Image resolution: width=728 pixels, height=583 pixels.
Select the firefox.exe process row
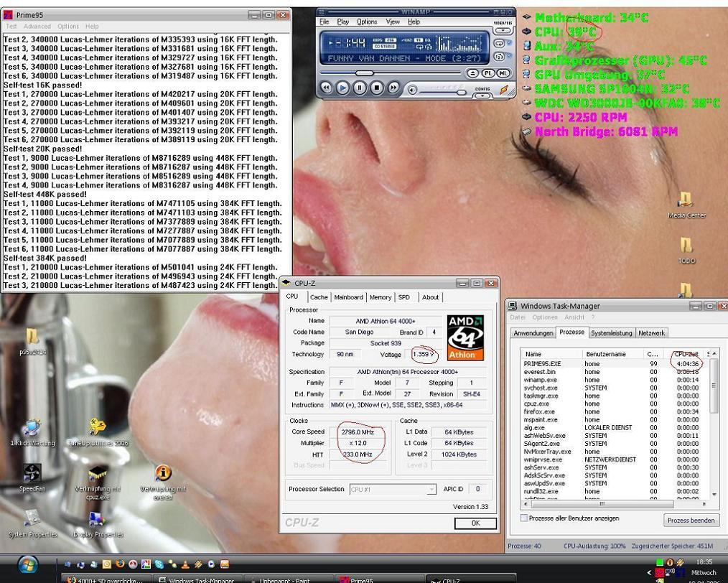tap(615, 411)
